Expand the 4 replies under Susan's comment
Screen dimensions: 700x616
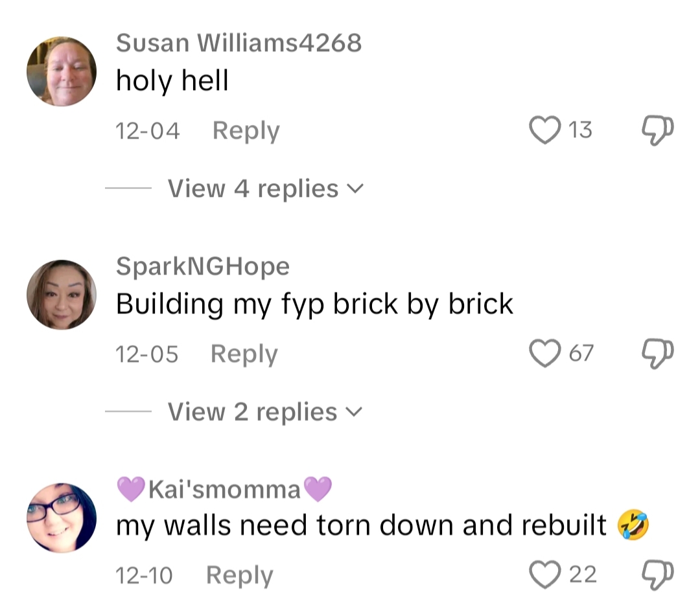(x=265, y=188)
